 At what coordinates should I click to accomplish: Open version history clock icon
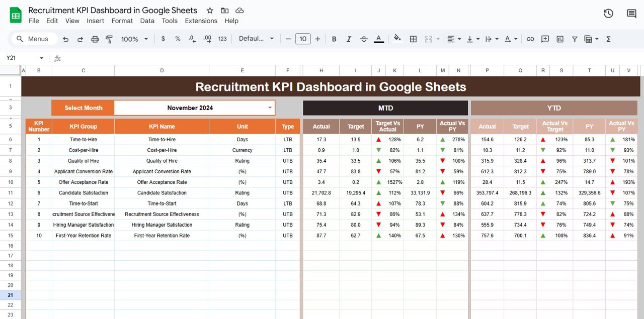608,14
